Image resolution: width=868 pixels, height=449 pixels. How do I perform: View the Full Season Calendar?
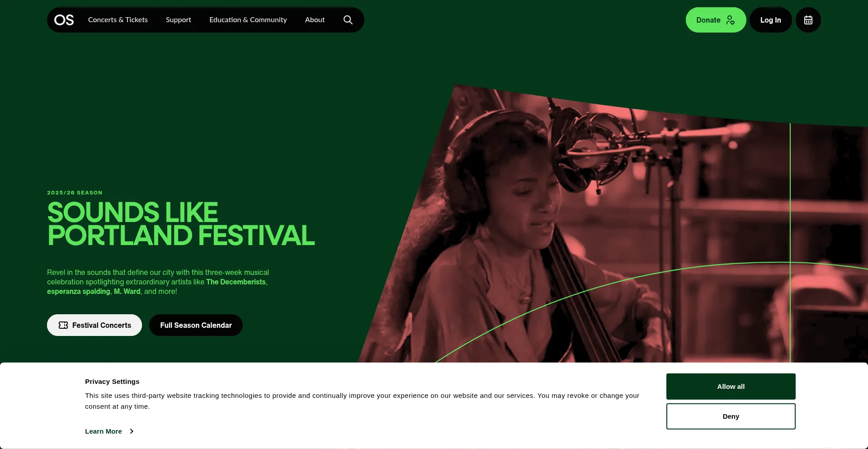click(x=196, y=325)
